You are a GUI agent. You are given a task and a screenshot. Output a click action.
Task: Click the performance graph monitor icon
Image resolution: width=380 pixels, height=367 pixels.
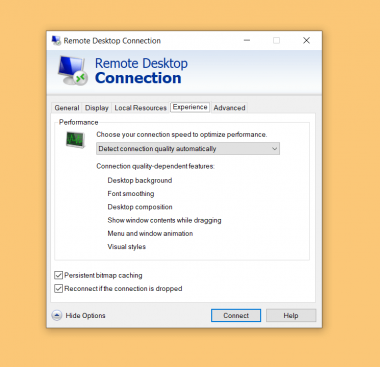coord(75,140)
